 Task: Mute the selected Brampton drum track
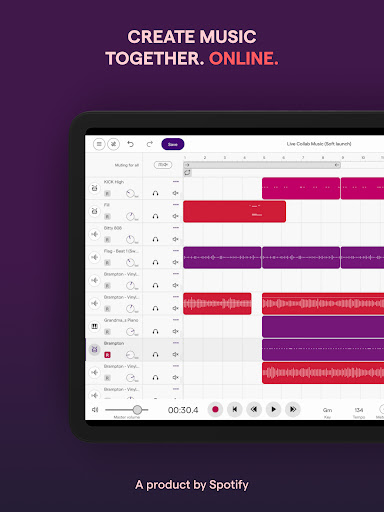[x=175, y=354]
